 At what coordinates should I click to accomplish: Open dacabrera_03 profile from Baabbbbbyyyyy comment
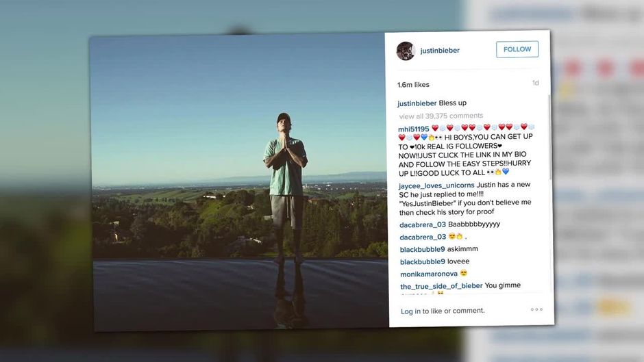click(423, 225)
